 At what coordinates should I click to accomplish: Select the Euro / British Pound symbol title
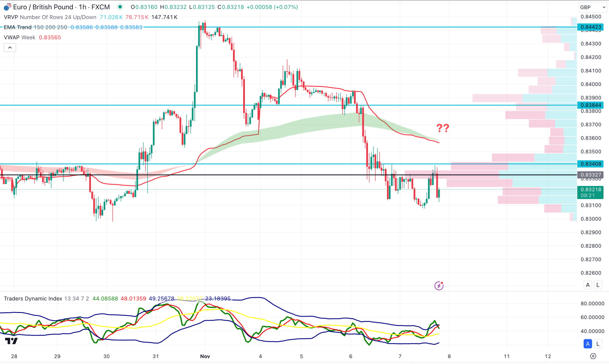[43, 7]
